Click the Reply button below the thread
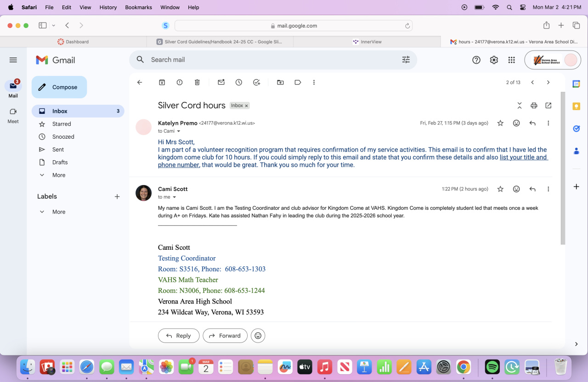 (x=179, y=336)
